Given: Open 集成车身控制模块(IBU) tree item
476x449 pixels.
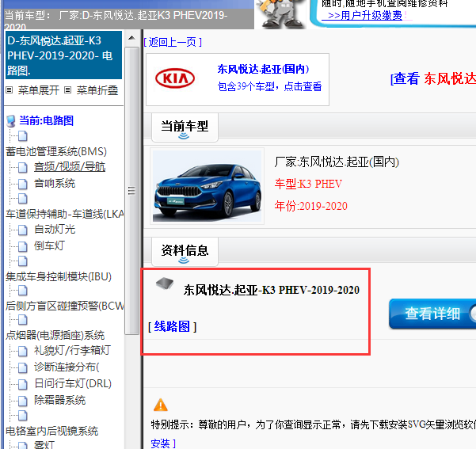Looking at the screenshot, I should pos(59,276).
